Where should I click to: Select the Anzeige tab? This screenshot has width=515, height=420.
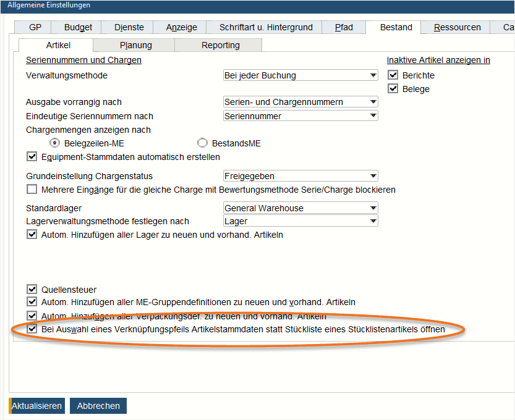(179, 27)
